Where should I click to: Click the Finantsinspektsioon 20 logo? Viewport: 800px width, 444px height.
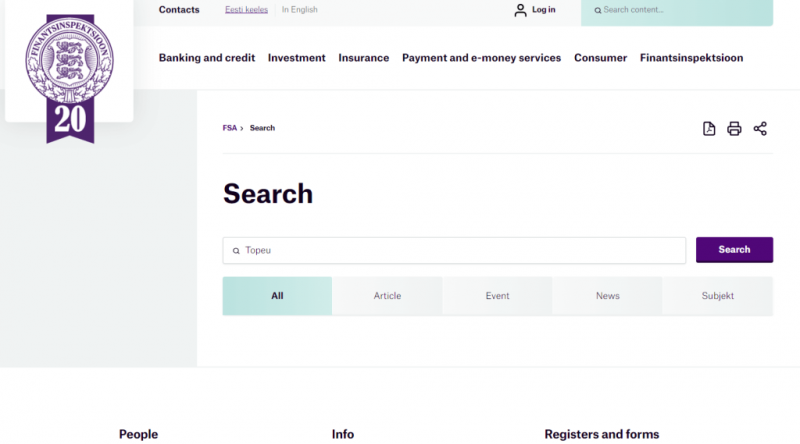70,79
